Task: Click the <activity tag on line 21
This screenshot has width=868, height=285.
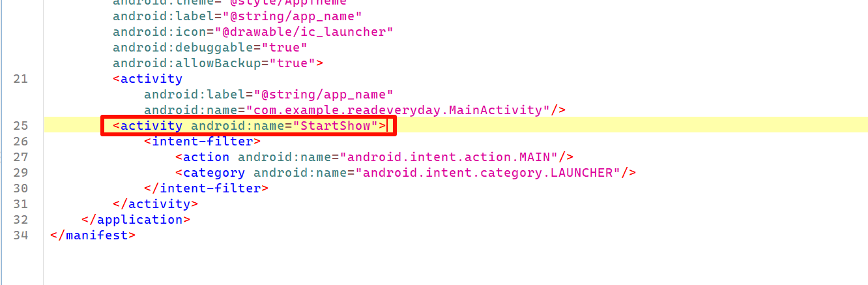Action: tap(148, 79)
